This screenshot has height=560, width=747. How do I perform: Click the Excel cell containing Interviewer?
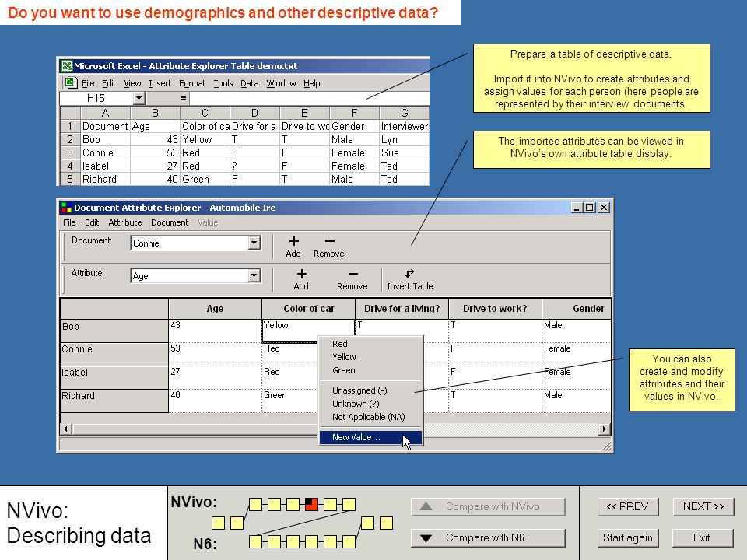pos(405,126)
